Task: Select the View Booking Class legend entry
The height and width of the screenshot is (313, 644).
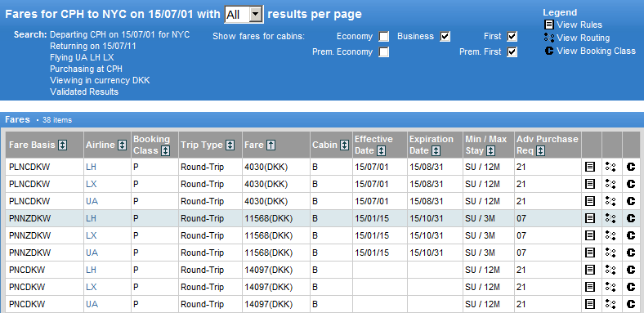Action: click(x=590, y=51)
